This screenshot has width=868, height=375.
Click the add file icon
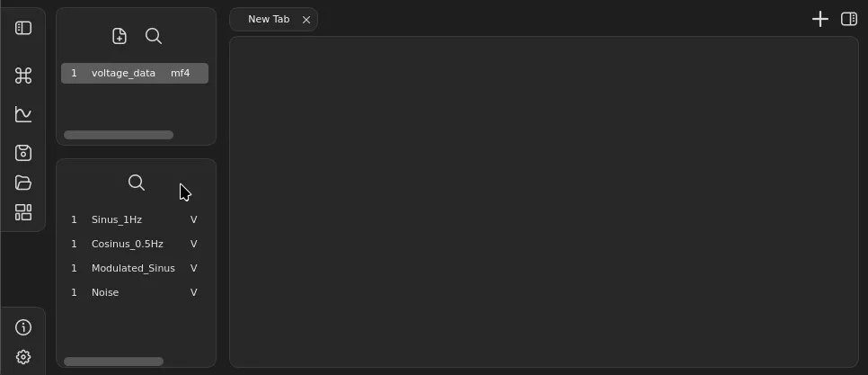pos(120,36)
